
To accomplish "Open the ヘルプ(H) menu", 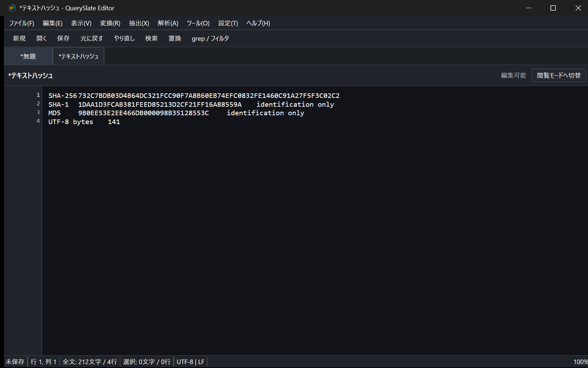I will point(258,23).
